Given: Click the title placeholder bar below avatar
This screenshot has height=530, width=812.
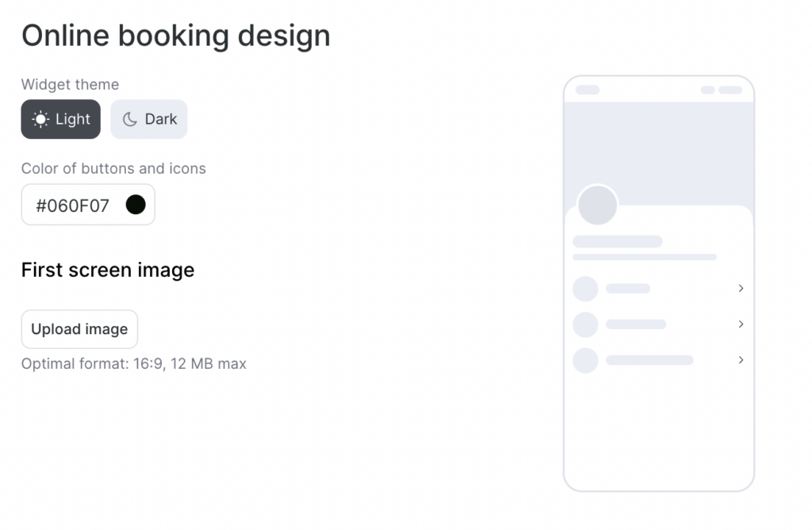Looking at the screenshot, I should coord(617,241).
